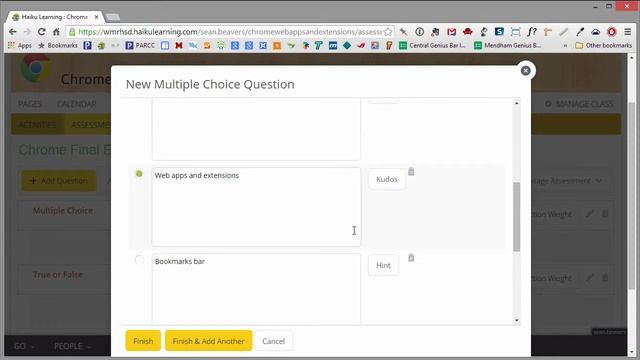Edit the True or False question pencil

[x=589, y=278]
